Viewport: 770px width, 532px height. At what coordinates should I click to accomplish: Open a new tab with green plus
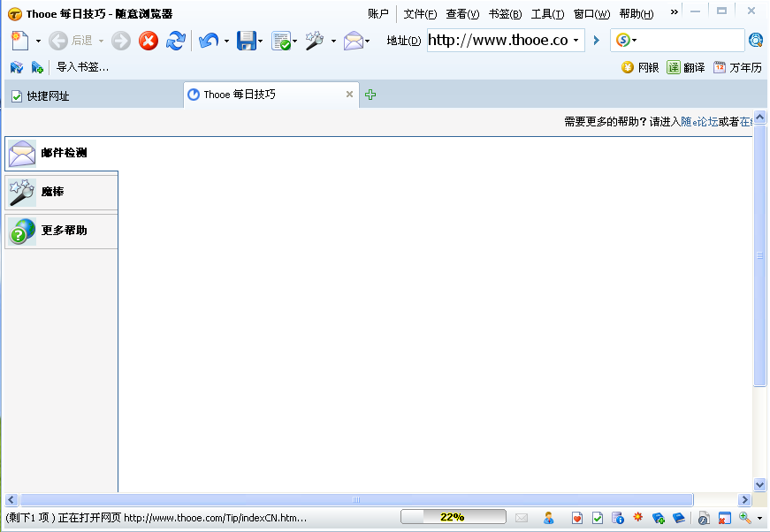[370, 95]
